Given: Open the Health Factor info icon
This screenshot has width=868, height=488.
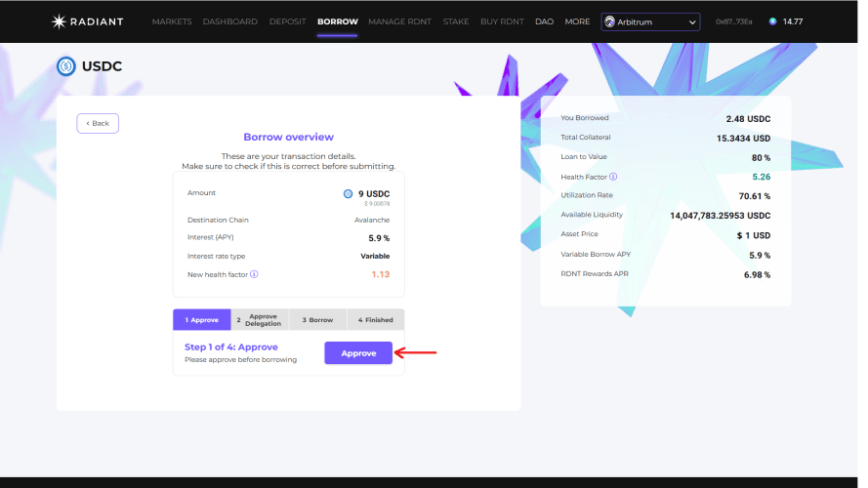Looking at the screenshot, I should point(613,177).
